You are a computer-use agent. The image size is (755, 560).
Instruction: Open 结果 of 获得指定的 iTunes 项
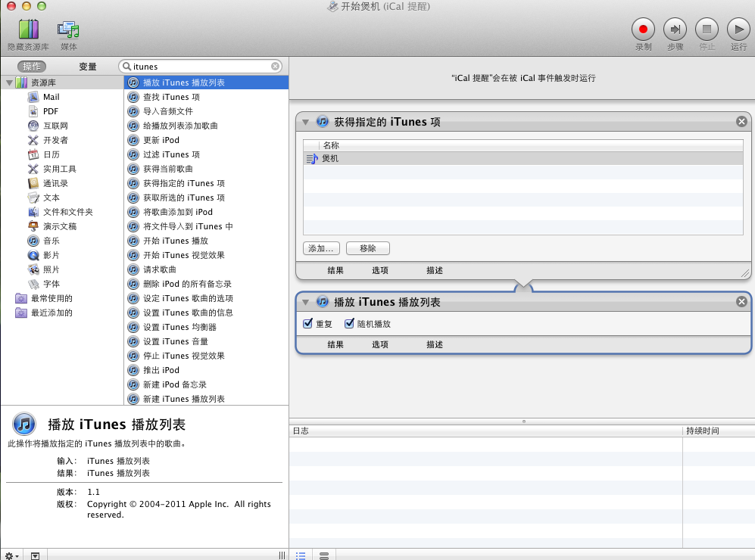click(335, 270)
